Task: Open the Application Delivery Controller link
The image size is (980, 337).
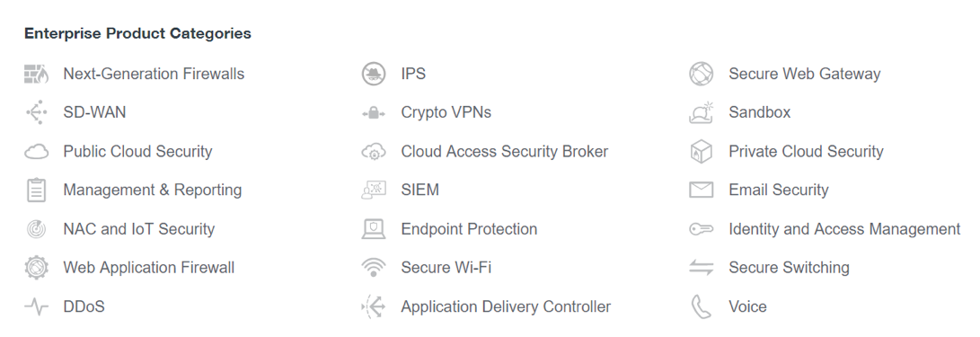Action: (x=506, y=306)
